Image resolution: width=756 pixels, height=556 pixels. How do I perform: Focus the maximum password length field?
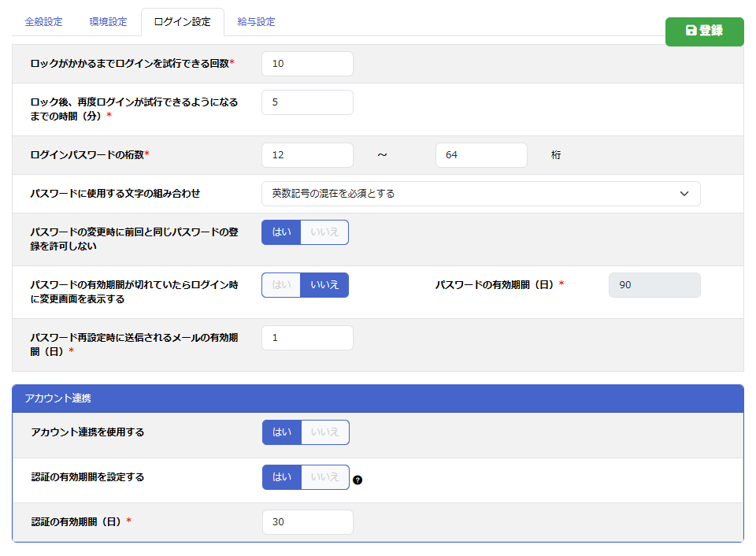pos(480,155)
